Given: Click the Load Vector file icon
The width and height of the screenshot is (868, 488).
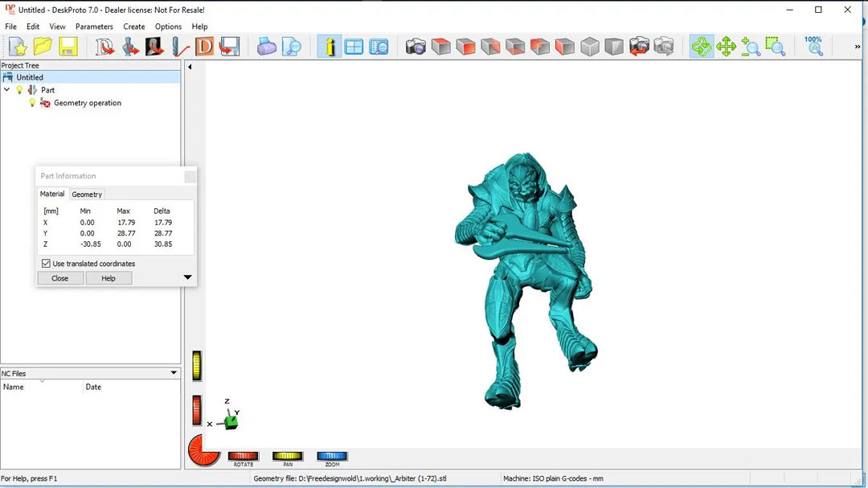Looking at the screenshot, I should pyautogui.click(x=104, y=47).
